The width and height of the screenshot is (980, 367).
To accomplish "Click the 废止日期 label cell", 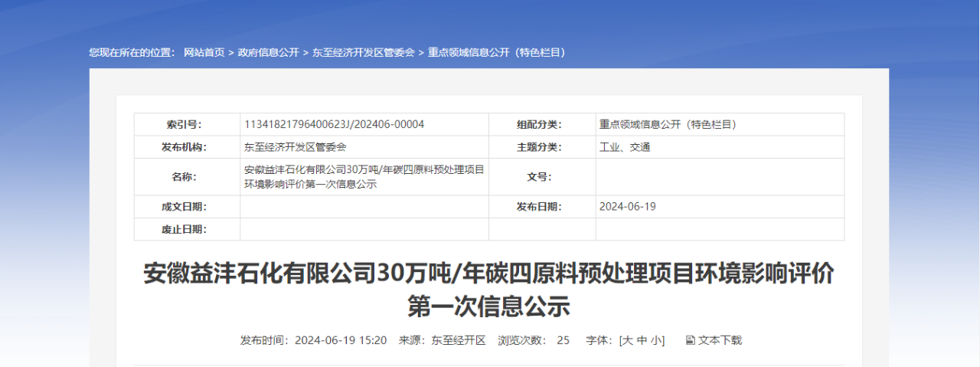I will coord(188,229).
